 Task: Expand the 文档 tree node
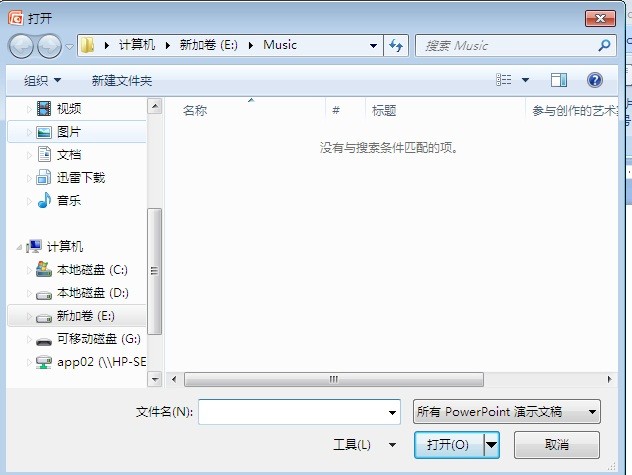(x=29, y=155)
